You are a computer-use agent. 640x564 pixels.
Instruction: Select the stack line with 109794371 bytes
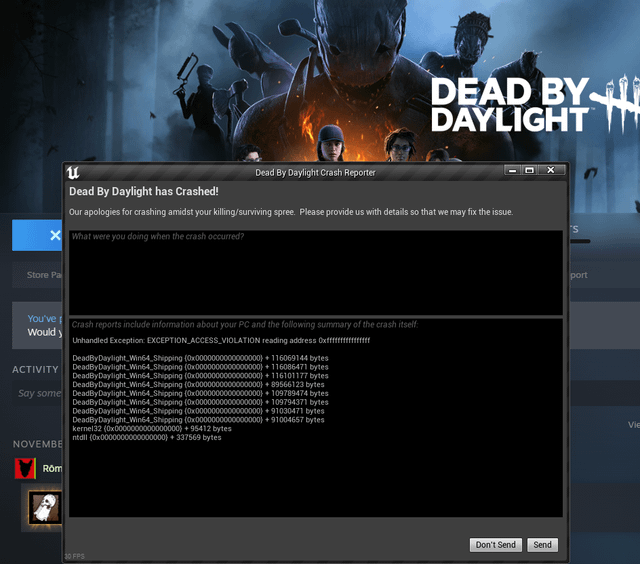click(200, 402)
